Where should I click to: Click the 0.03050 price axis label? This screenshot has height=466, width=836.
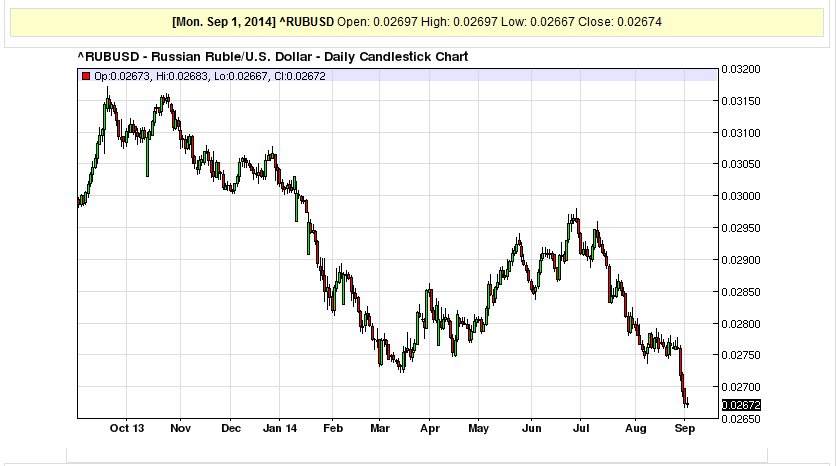(x=741, y=164)
